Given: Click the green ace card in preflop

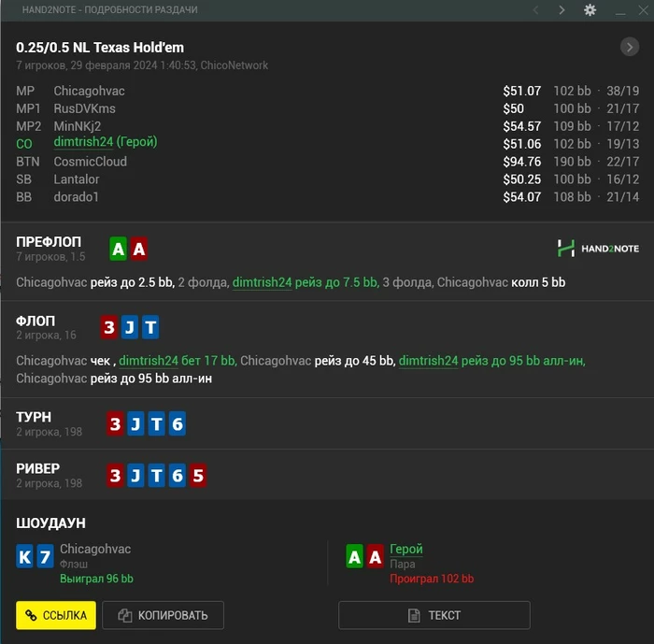Looking at the screenshot, I should [x=118, y=249].
